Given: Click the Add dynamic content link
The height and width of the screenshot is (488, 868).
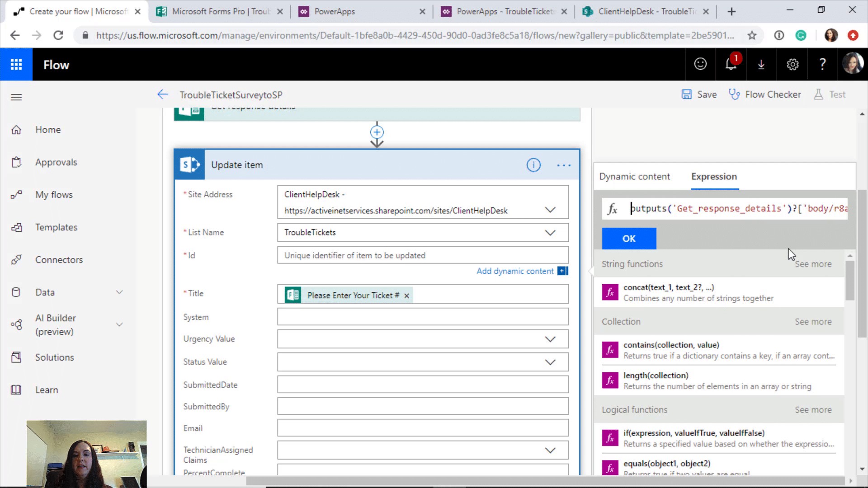Looking at the screenshot, I should (515, 271).
